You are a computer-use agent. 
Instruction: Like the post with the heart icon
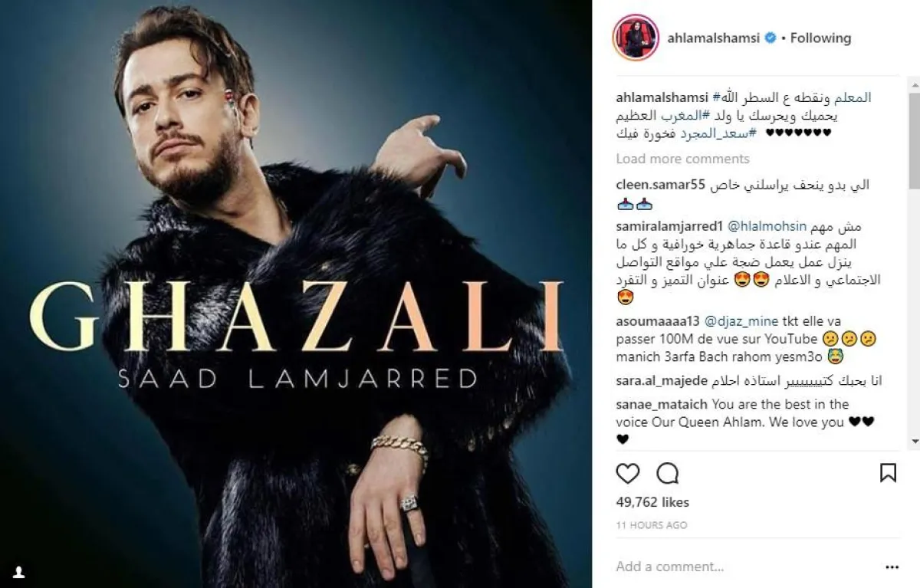coord(627,473)
